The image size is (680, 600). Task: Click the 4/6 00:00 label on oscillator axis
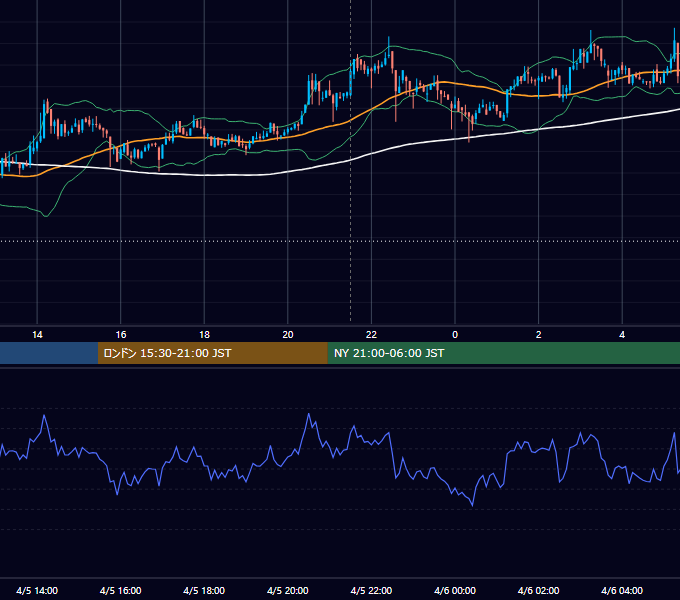pyautogui.click(x=455, y=590)
